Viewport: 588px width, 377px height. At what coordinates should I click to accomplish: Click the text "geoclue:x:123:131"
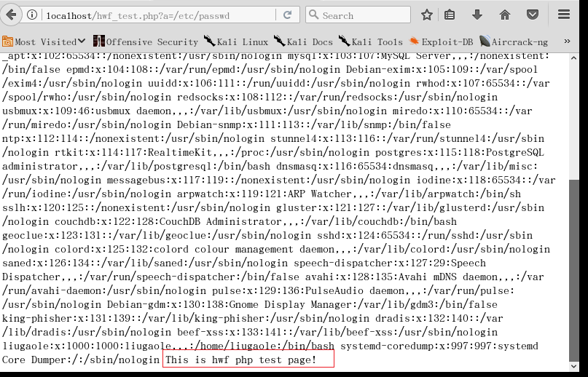(x=52, y=235)
